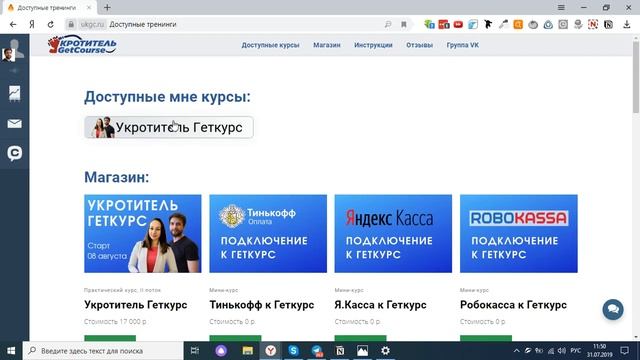
Task: Open Инструкции menu item
Action: (373, 45)
